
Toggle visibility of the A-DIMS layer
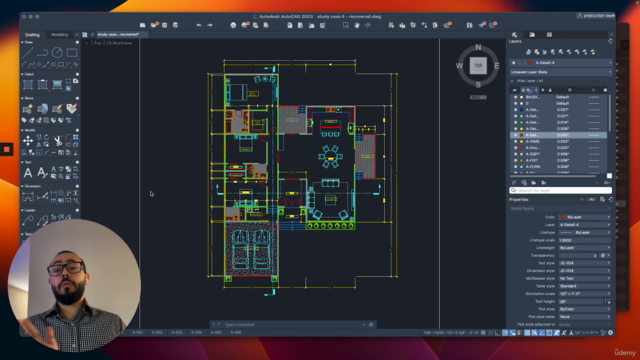516,142
